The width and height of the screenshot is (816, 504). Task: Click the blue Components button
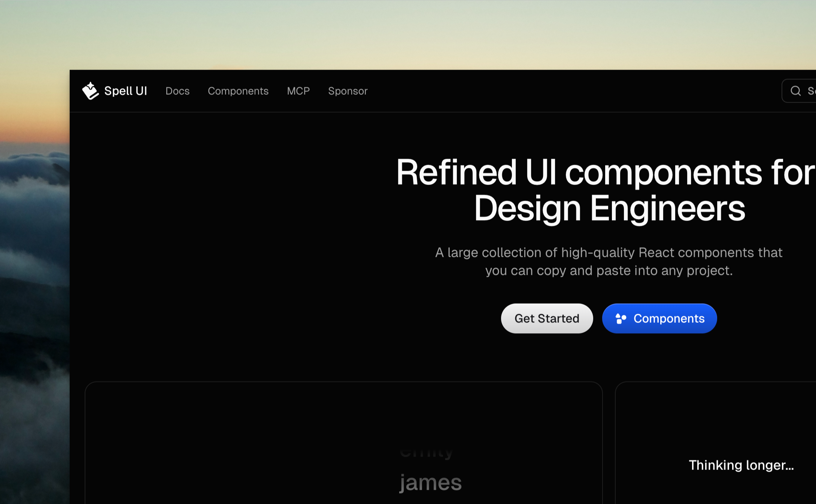coord(659,318)
